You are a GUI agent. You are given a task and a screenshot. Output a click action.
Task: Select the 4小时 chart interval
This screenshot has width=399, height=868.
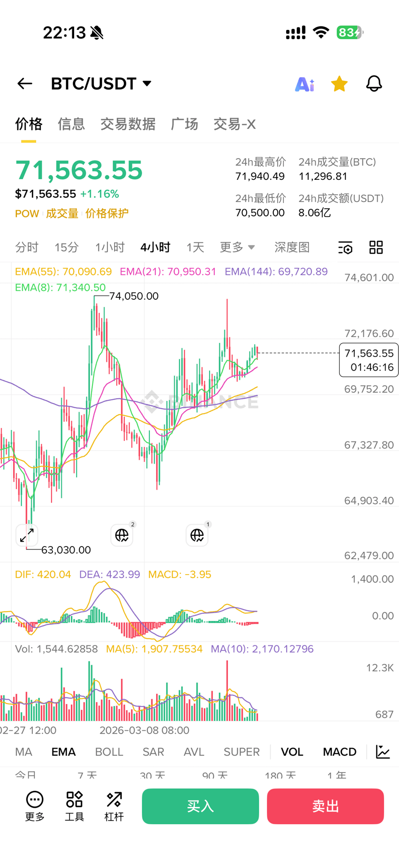click(155, 247)
